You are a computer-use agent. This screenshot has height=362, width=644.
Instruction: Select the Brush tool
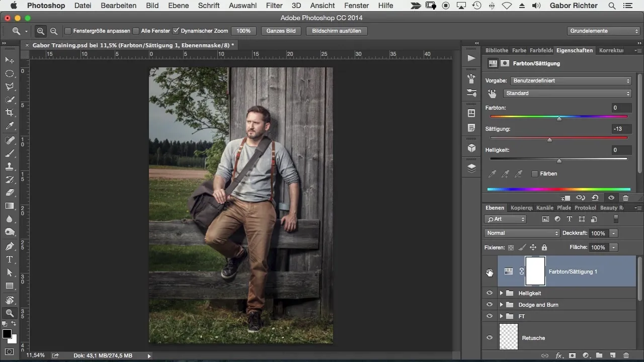[10, 153]
